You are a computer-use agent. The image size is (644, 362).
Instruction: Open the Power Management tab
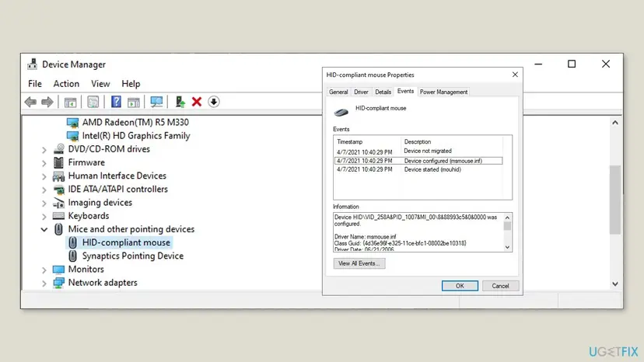click(x=443, y=92)
